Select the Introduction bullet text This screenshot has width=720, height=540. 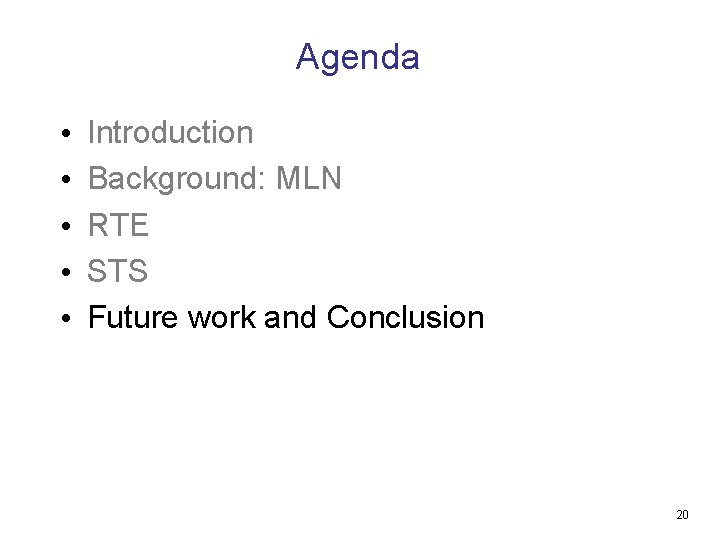pyautogui.click(x=170, y=132)
